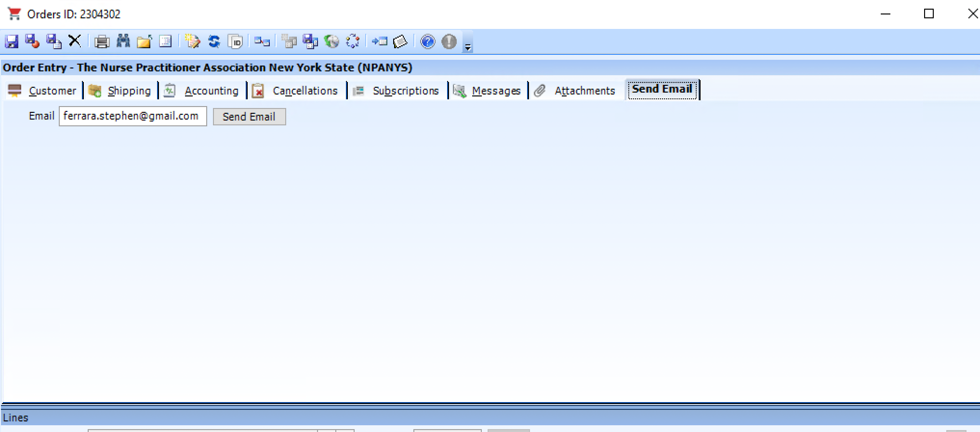Click the binoculars find icon
980x432 pixels.
[x=123, y=41]
